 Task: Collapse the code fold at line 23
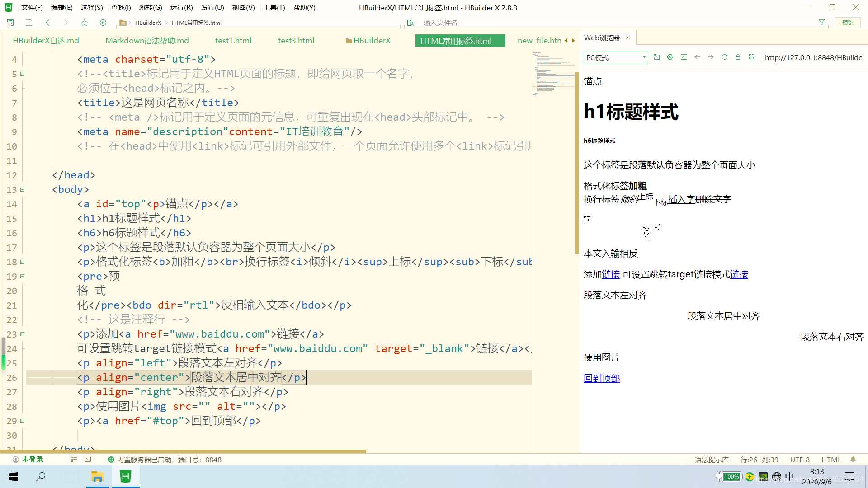coord(22,334)
